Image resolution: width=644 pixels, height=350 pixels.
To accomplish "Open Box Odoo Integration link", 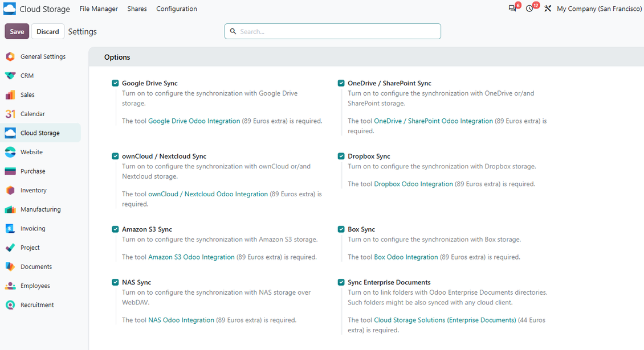I will point(406,257).
